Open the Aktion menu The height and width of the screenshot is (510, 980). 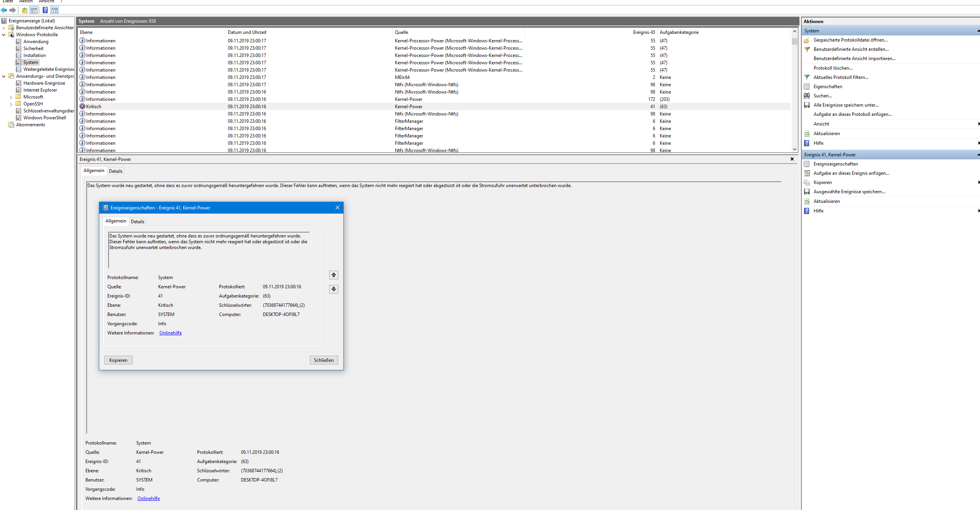(x=26, y=2)
